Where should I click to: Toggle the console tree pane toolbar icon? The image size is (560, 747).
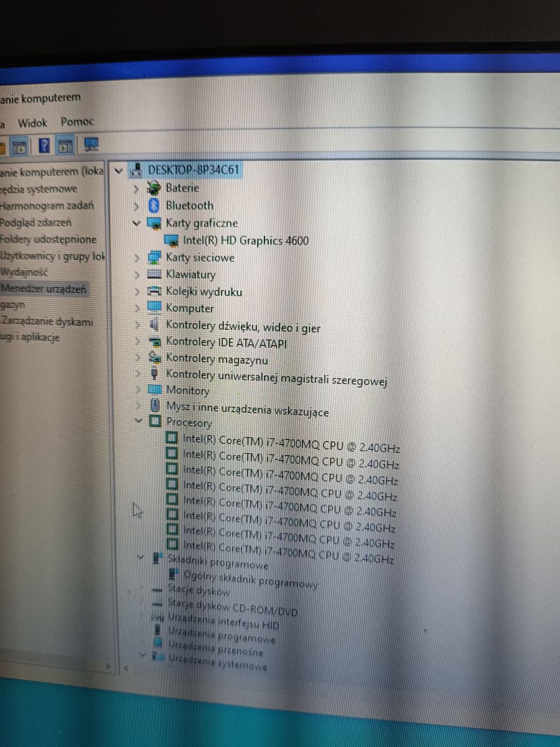(x=19, y=147)
